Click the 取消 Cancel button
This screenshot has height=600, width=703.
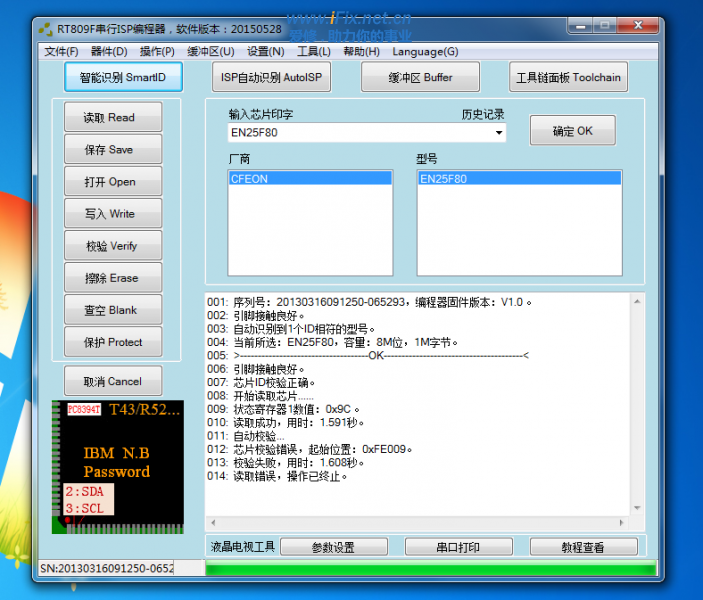113,381
